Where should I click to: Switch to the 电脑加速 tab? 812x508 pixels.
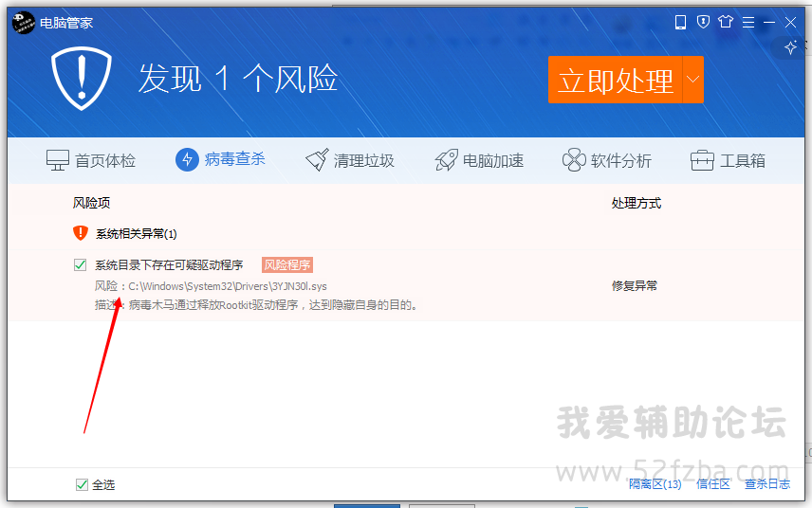pyautogui.click(x=479, y=160)
